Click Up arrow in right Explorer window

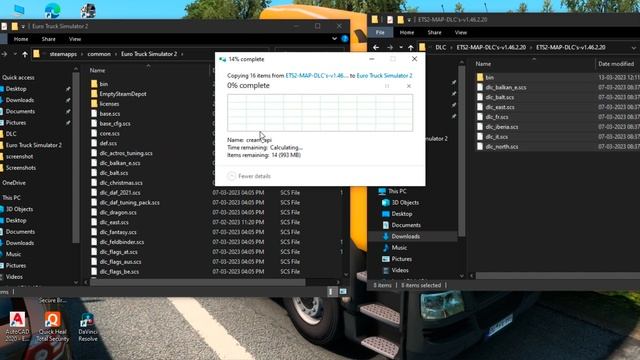(411, 47)
